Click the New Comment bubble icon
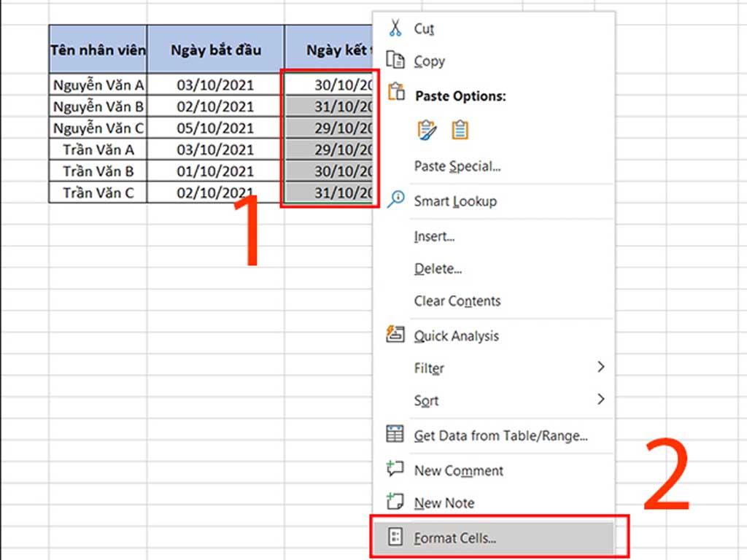This screenshot has height=560, width=747. [x=395, y=470]
